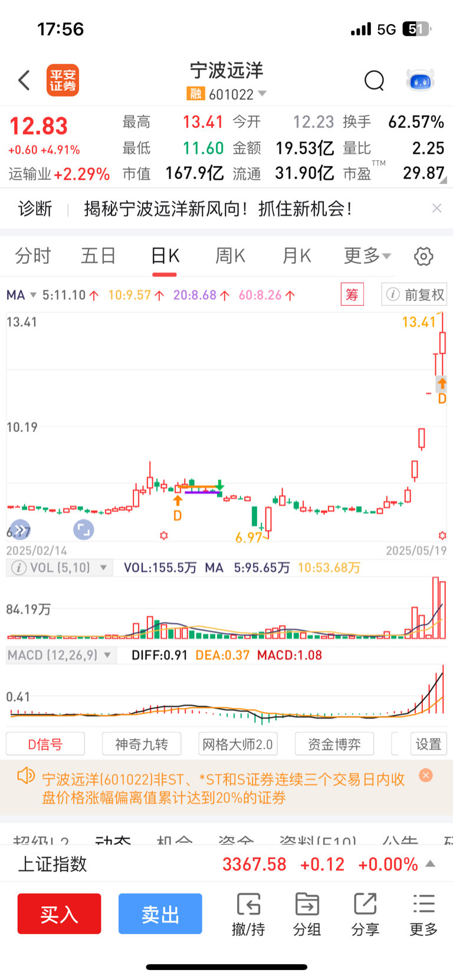Tap the 最高 13.41 value in header

click(x=203, y=122)
